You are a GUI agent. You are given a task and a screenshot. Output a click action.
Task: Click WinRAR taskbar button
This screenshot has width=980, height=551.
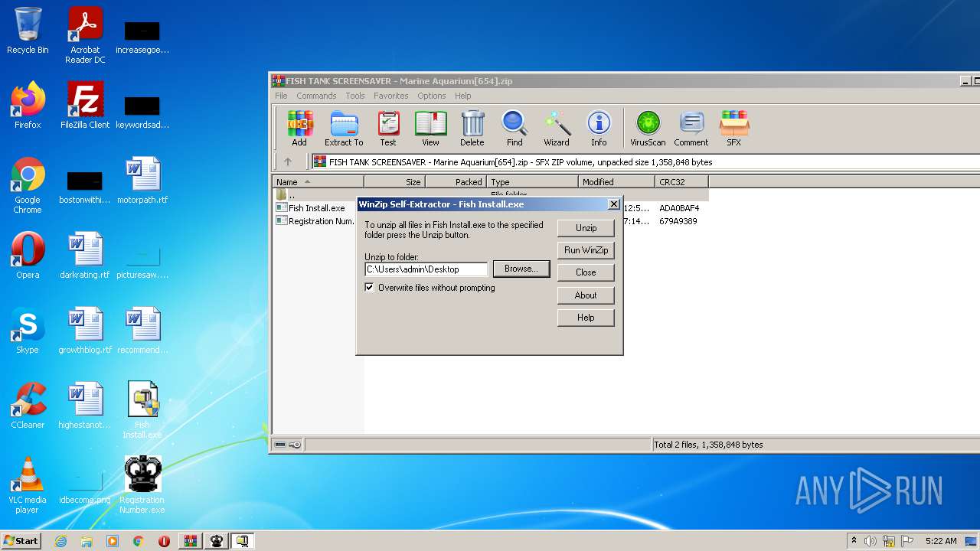click(x=191, y=541)
